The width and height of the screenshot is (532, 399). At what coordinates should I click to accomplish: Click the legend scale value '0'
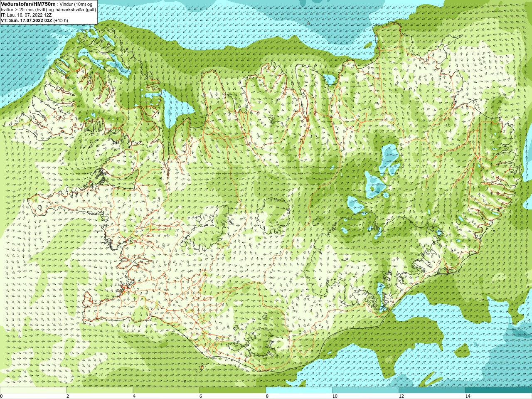point(1,396)
